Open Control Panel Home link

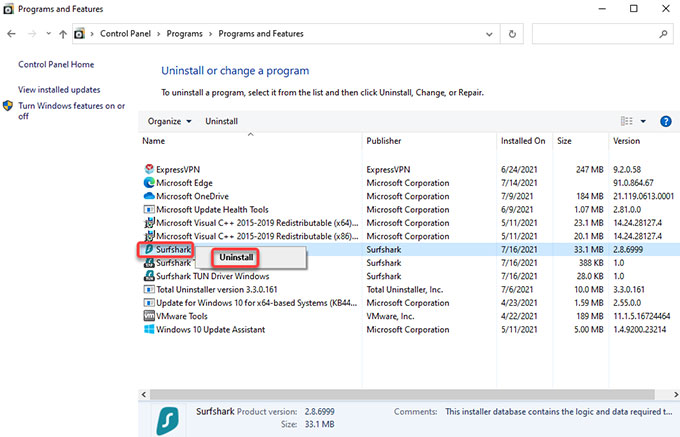tap(56, 65)
